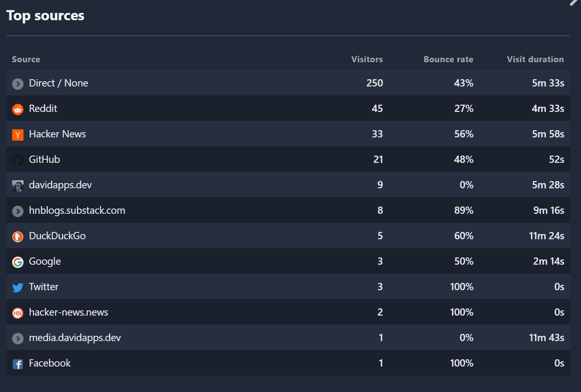This screenshot has width=581, height=392.
Task: Sort by the Visit duration column header
Action: point(535,59)
